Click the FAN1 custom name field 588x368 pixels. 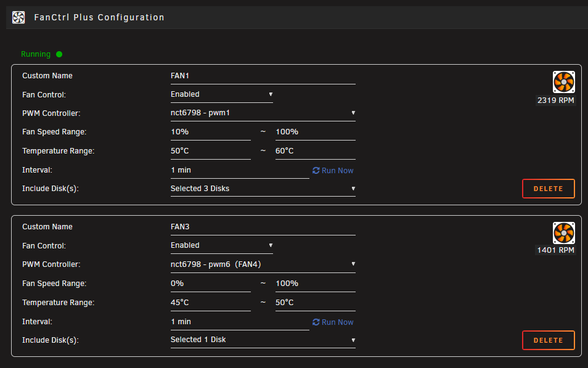[x=263, y=76]
